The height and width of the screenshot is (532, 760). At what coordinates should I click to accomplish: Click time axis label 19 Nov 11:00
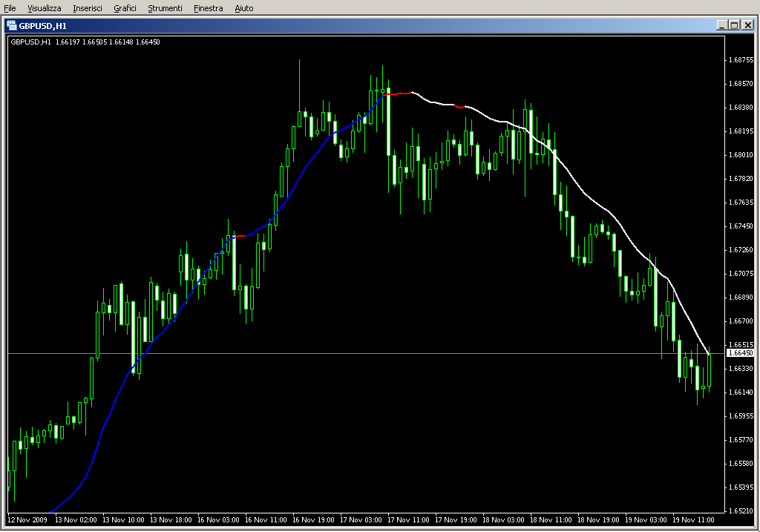(x=693, y=520)
